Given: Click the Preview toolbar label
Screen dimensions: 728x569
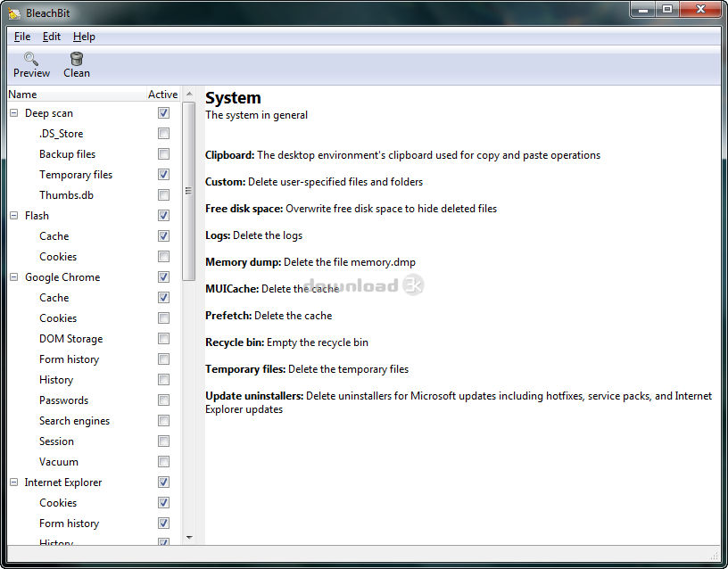Looking at the screenshot, I should [31, 73].
